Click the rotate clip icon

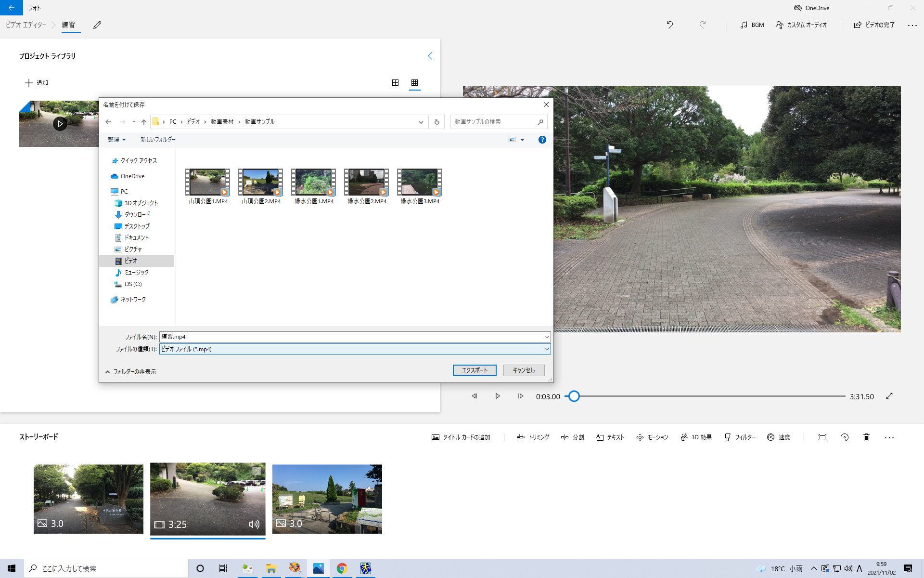[x=844, y=437]
